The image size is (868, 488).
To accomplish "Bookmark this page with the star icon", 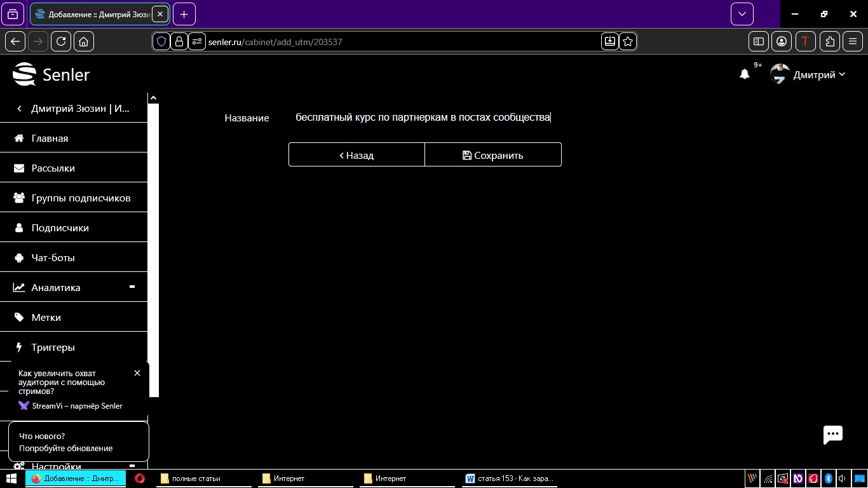I will [x=628, y=41].
